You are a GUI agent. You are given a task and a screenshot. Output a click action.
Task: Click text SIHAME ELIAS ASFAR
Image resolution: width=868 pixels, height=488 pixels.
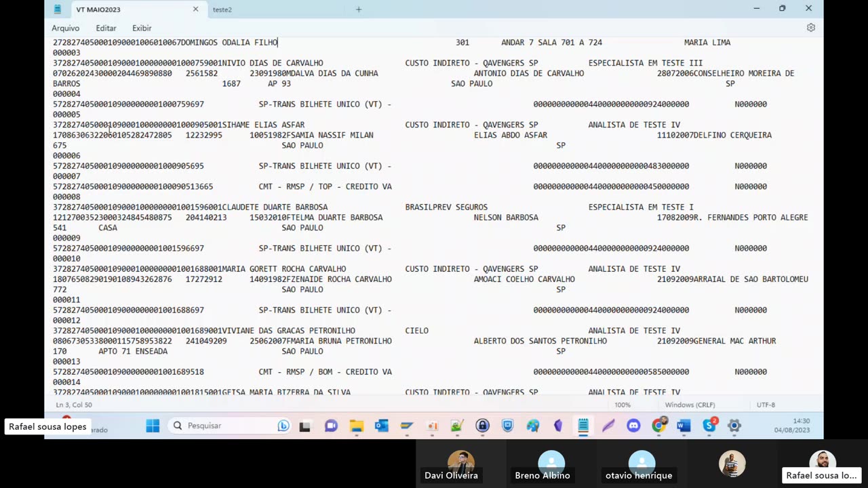(x=264, y=125)
